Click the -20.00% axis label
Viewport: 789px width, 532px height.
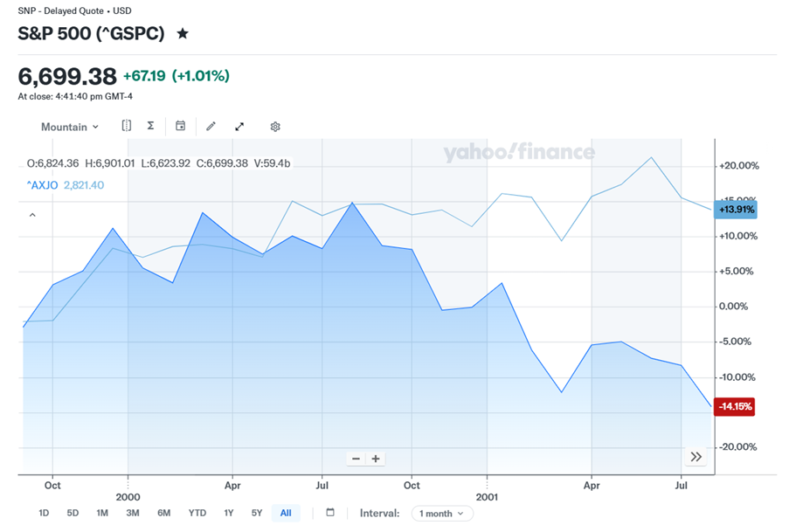pyautogui.click(x=737, y=447)
